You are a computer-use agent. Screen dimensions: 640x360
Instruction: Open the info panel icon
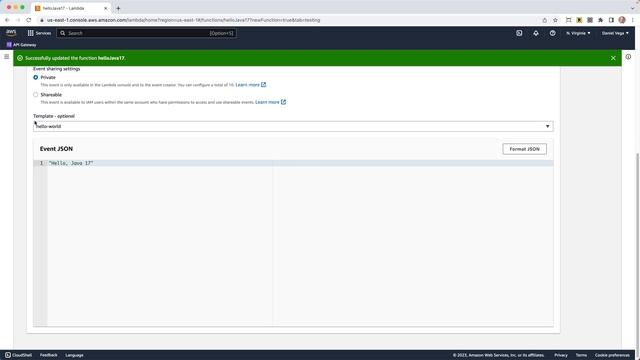(x=628, y=57)
